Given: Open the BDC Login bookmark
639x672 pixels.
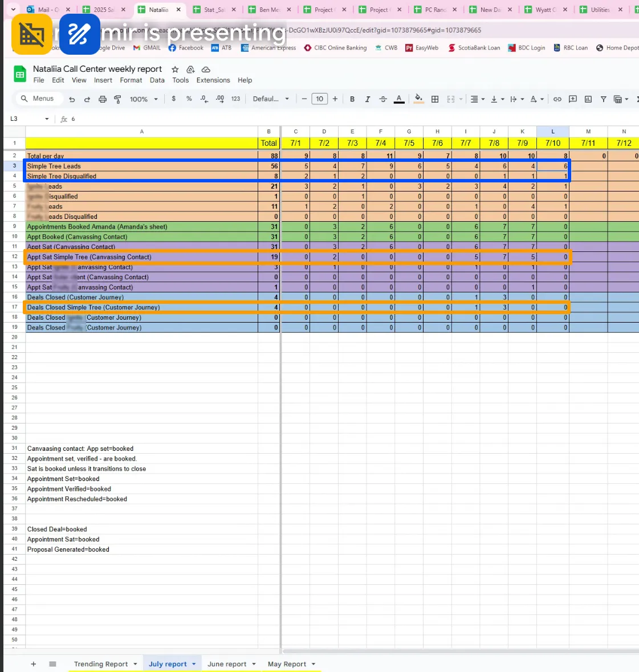Looking at the screenshot, I should pyautogui.click(x=527, y=47).
